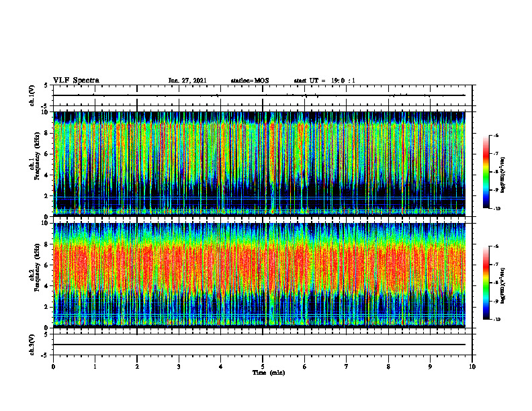
Task: Click the "VLF Spectra" plot title
Action: coord(76,81)
